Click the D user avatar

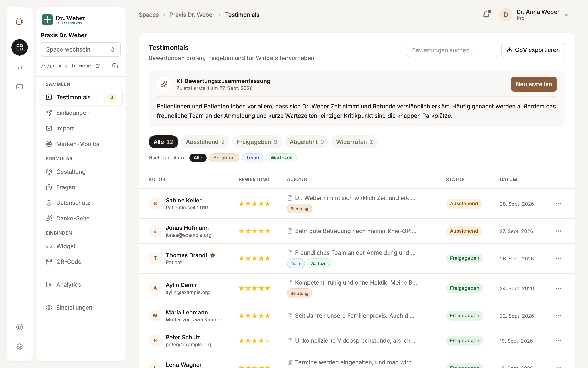coord(506,15)
